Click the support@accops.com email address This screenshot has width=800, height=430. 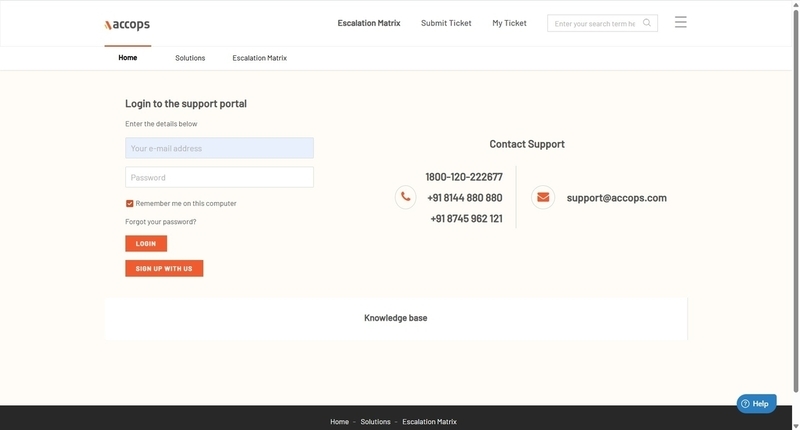pyautogui.click(x=616, y=198)
